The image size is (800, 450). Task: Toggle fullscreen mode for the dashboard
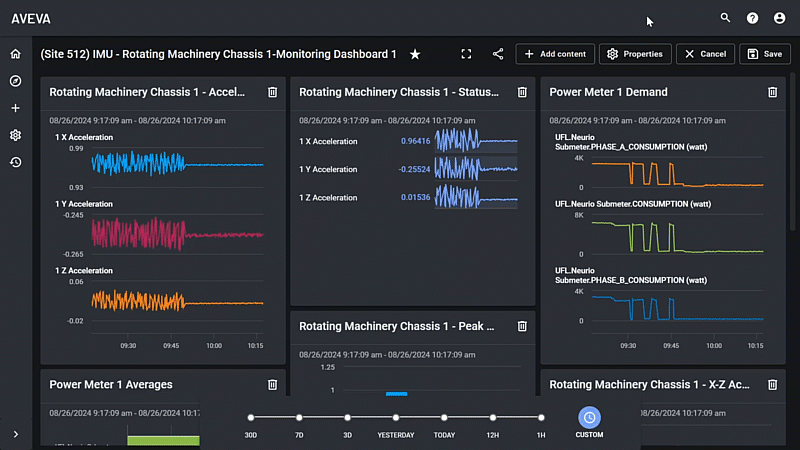click(x=466, y=54)
